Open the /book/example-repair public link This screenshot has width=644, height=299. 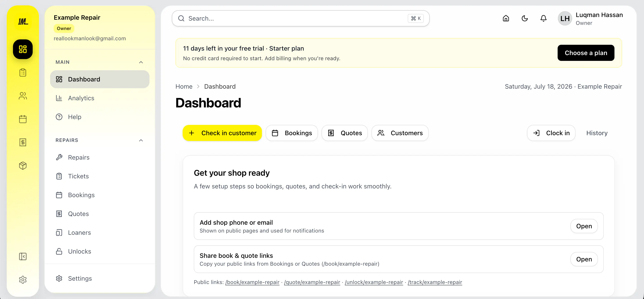click(x=252, y=282)
